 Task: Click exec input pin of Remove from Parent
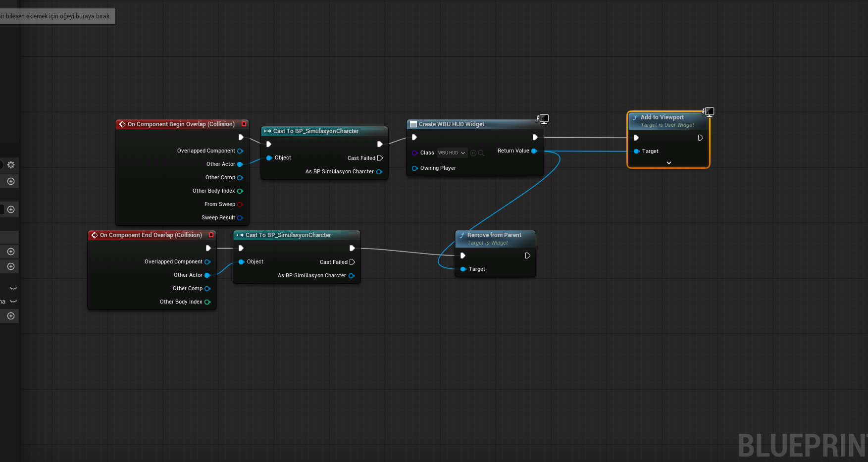click(x=463, y=256)
